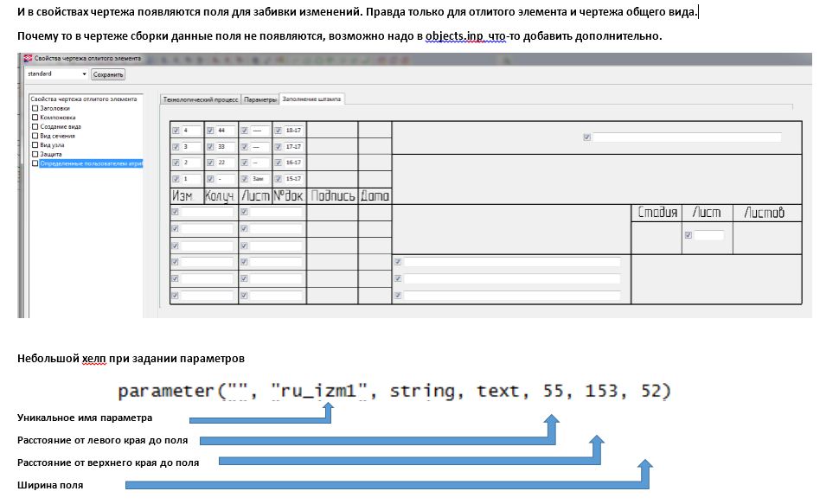
Task: Switch to the Технологический процесс tab
Action: pyautogui.click(x=201, y=99)
